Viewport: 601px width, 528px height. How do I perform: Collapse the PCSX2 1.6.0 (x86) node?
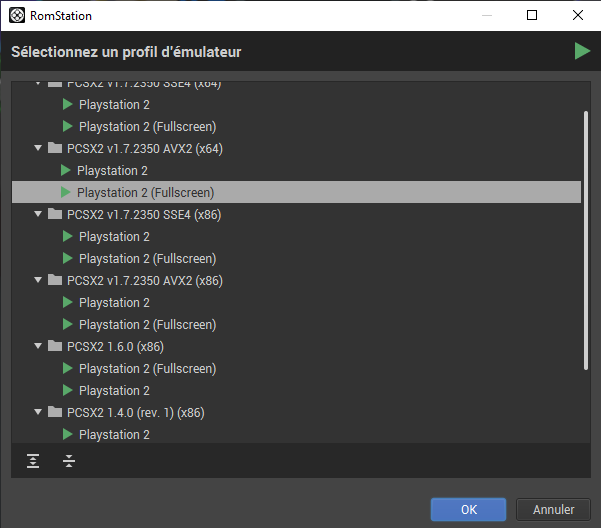coord(38,346)
